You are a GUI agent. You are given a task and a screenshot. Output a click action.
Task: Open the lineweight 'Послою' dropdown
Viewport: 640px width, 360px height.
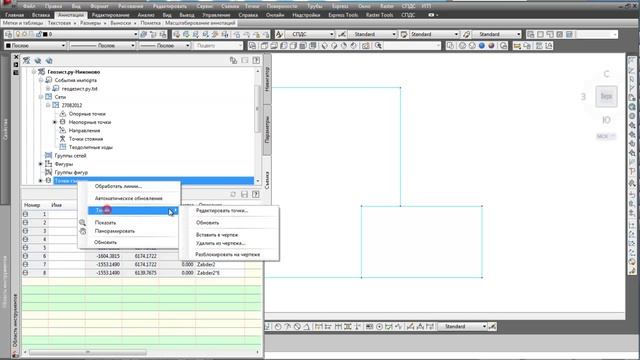click(188, 46)
